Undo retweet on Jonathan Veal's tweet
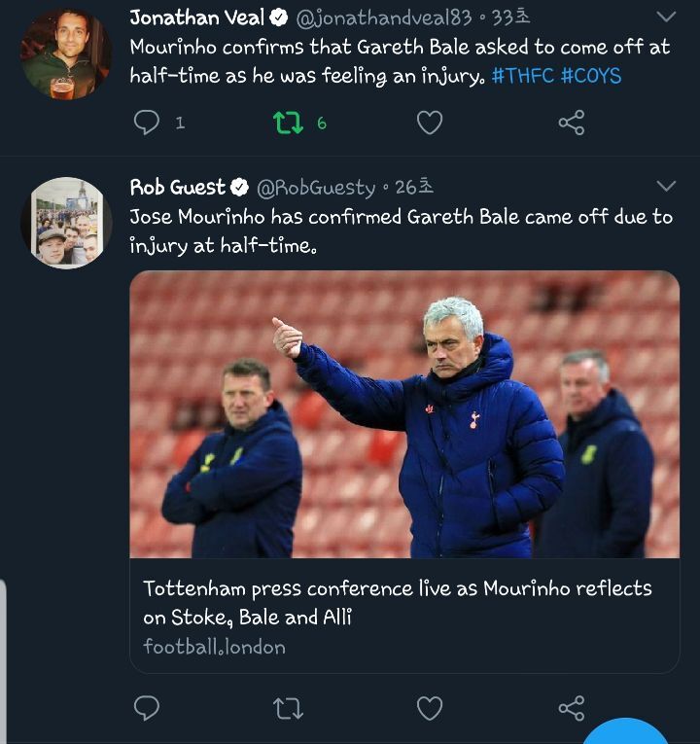The image size is (700, 744). pyautogui.click(x=287, y=123)
